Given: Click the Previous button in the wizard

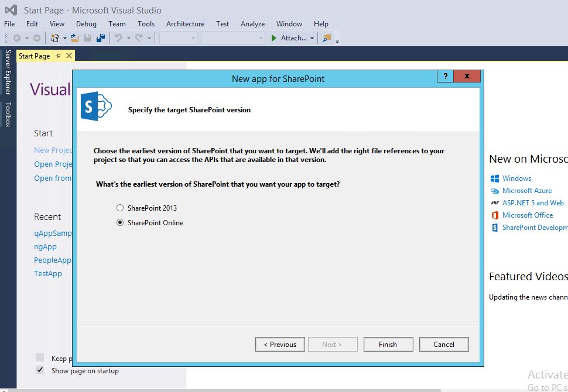Looking at the screenshot, I should click(280, 344).
